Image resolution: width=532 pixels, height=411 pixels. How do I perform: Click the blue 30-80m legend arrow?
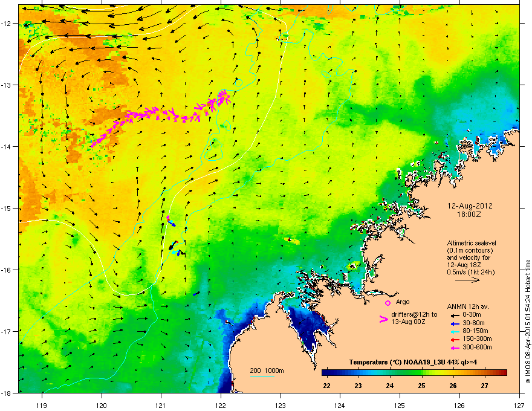[x=454, y=323]
